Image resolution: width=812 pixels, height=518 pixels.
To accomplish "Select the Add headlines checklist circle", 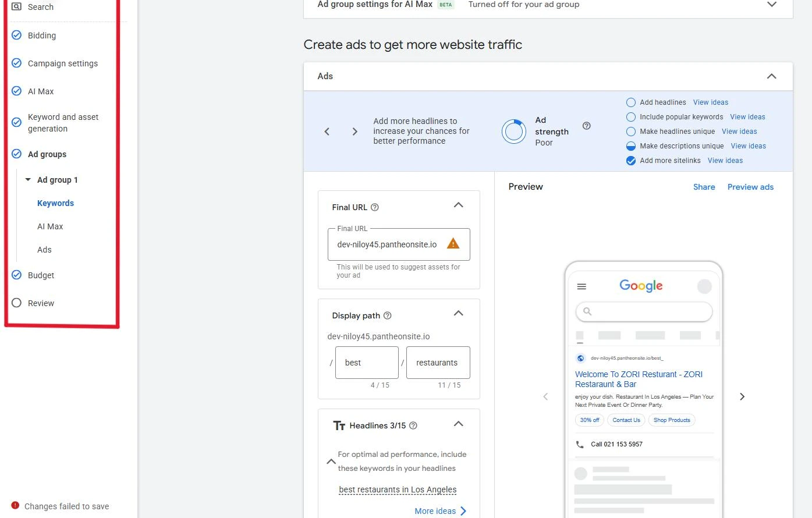I will click(x=630, y=102).
